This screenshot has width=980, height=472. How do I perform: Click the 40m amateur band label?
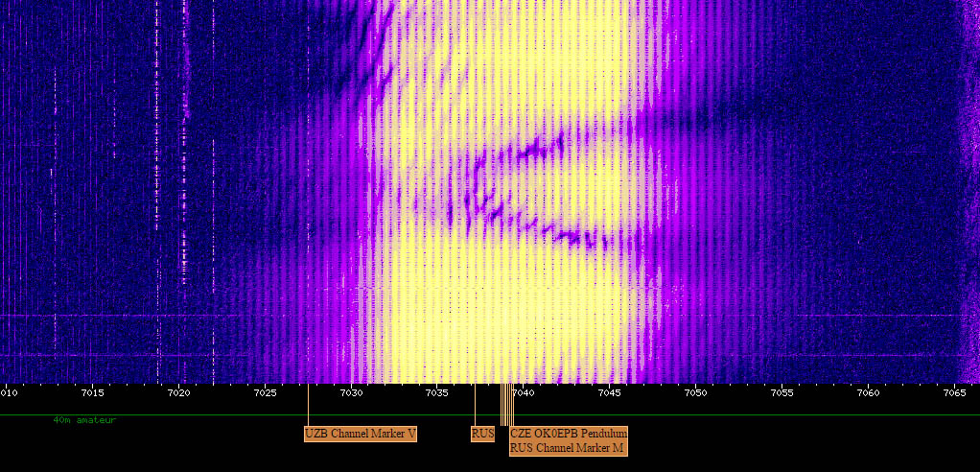(84, 420)
